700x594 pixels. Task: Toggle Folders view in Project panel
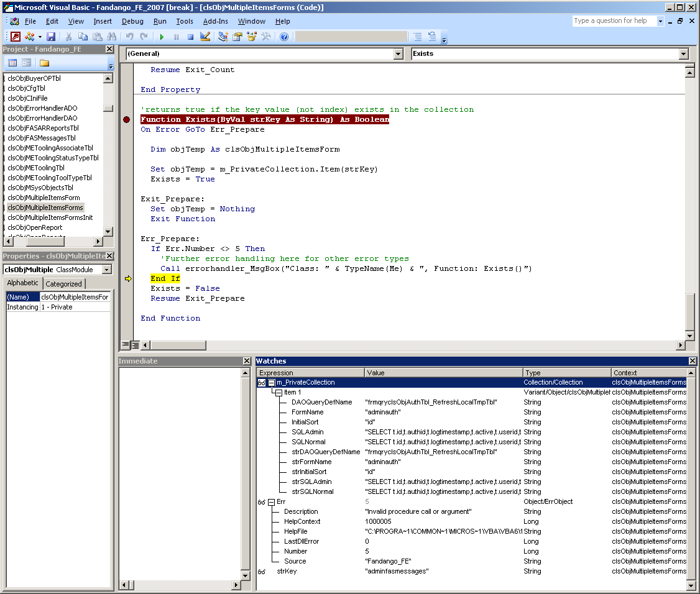[x=44, y=63]
